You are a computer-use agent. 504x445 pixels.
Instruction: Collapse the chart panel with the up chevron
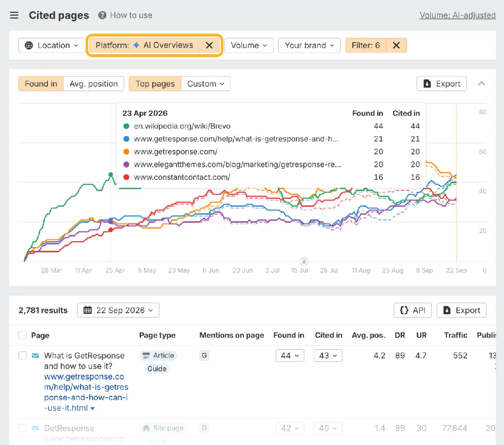click(x=481, y=84)
